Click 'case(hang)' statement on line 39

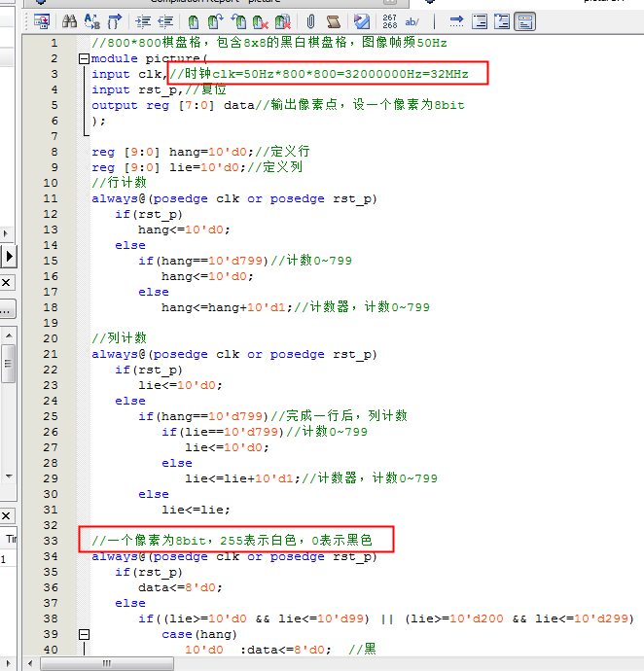(x=199, y=634)
